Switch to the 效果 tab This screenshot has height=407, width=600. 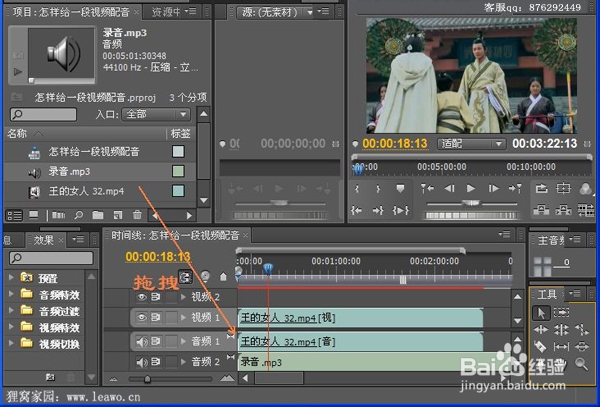(x=44, y=240)
